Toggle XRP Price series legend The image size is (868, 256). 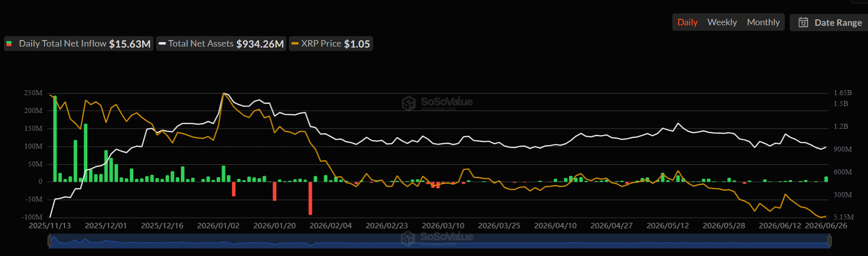pos(330,44)
